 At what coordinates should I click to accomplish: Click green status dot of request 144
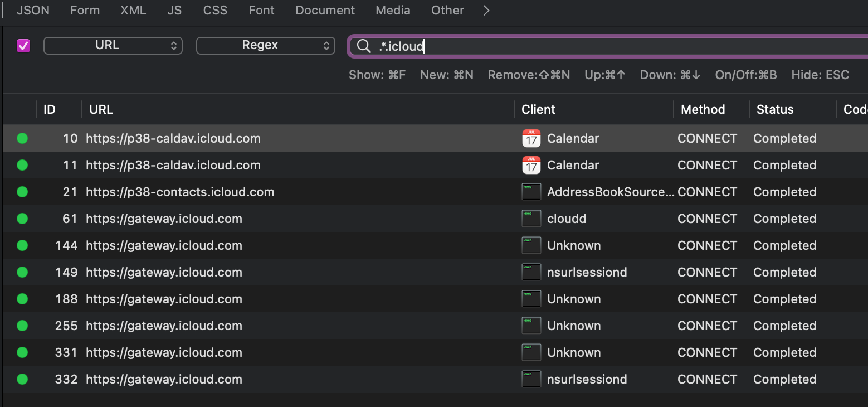(22, 245)
